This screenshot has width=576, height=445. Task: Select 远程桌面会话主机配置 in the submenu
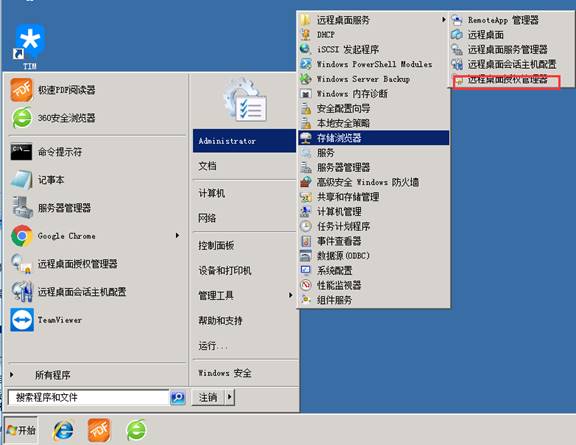(511, 64)
